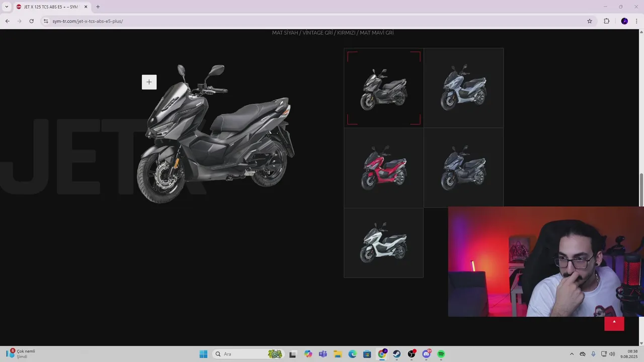Close the JET X 125 tab
This screenshot has height=362, width=644.
(86, 7)
